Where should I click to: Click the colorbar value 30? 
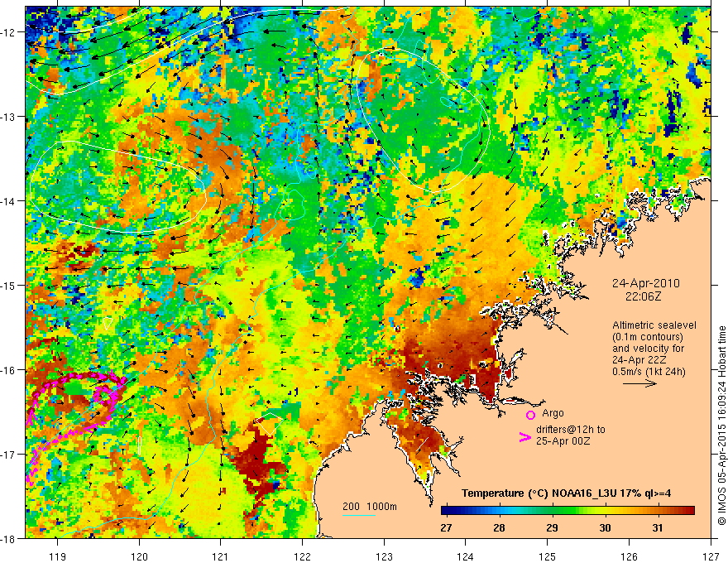click(x=605, y=527)
